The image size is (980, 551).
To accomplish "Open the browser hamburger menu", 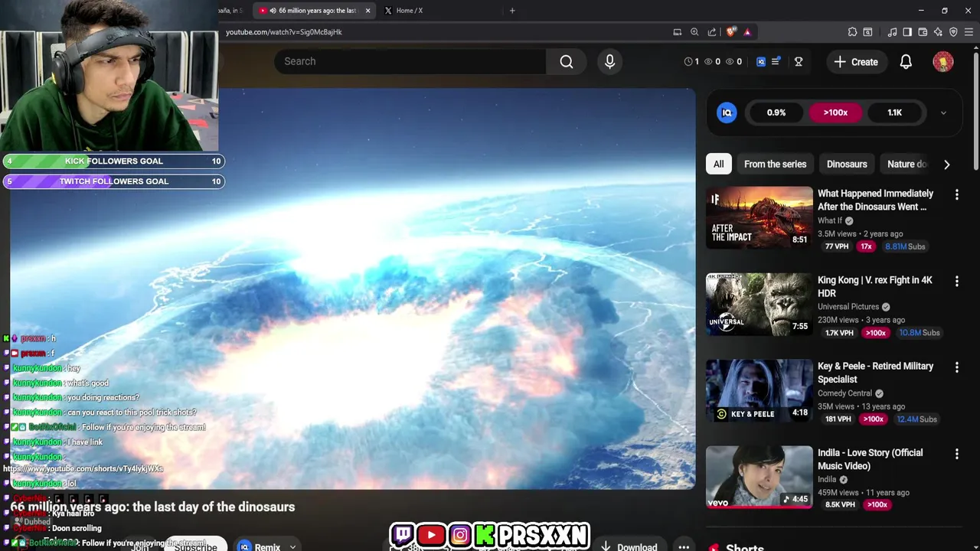I will coord(969,32).
